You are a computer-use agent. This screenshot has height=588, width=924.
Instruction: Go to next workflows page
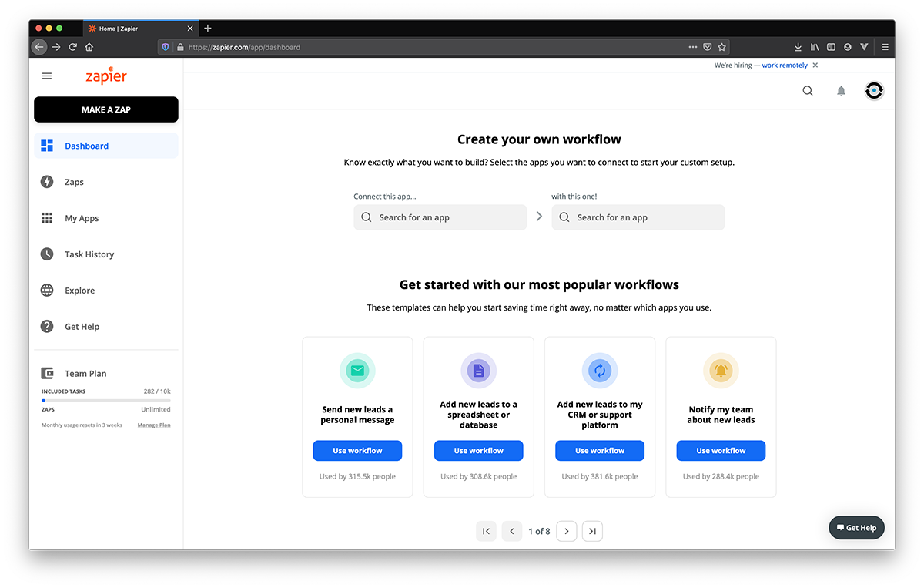[567, 531]
